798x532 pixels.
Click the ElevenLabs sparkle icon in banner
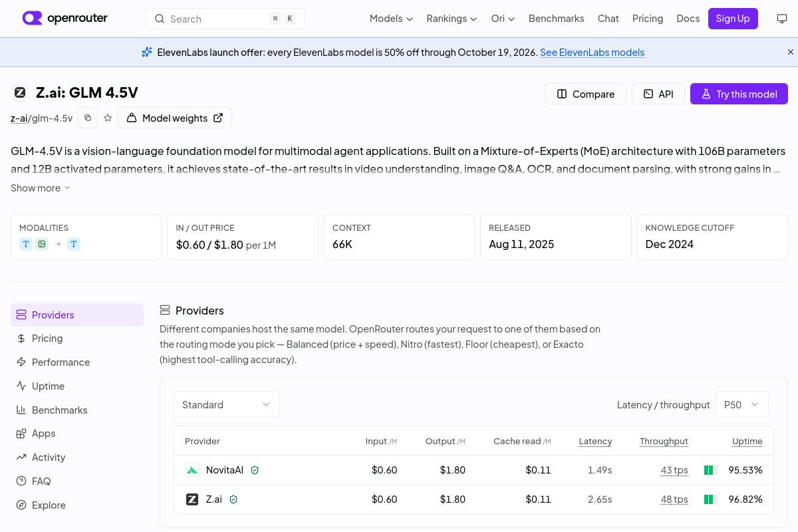point(147,52)
